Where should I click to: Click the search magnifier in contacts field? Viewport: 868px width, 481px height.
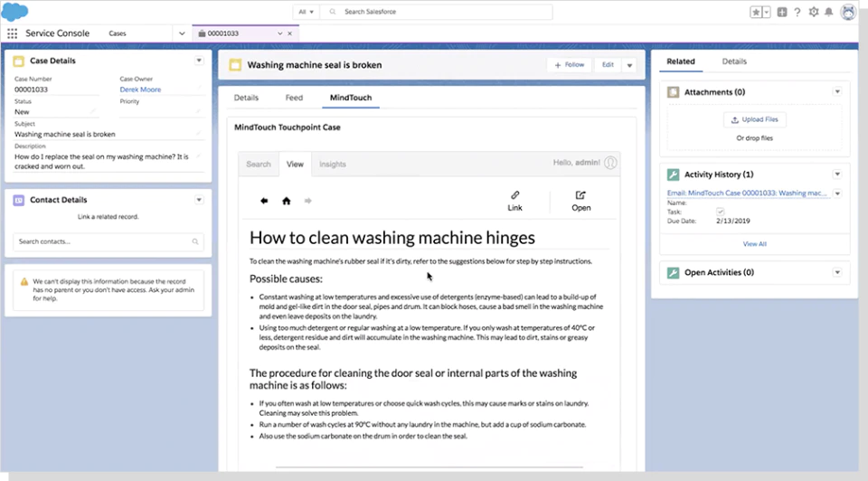195,242
